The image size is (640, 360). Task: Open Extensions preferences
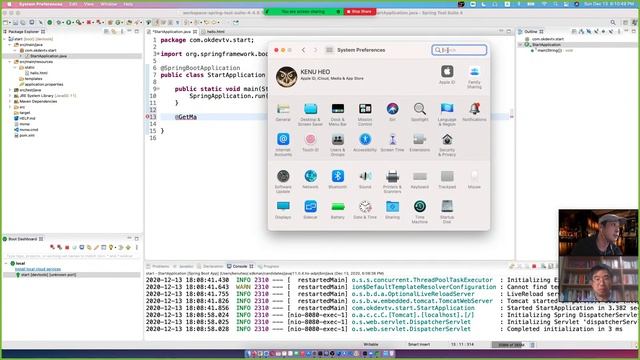coord(420,142)
